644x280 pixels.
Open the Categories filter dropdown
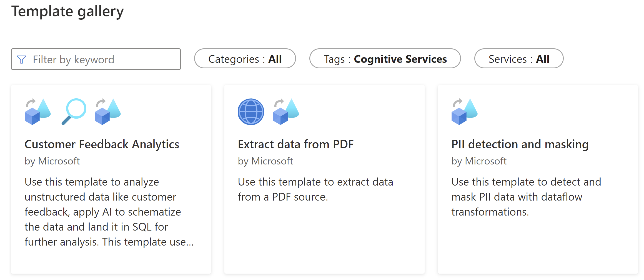(245, 59)
